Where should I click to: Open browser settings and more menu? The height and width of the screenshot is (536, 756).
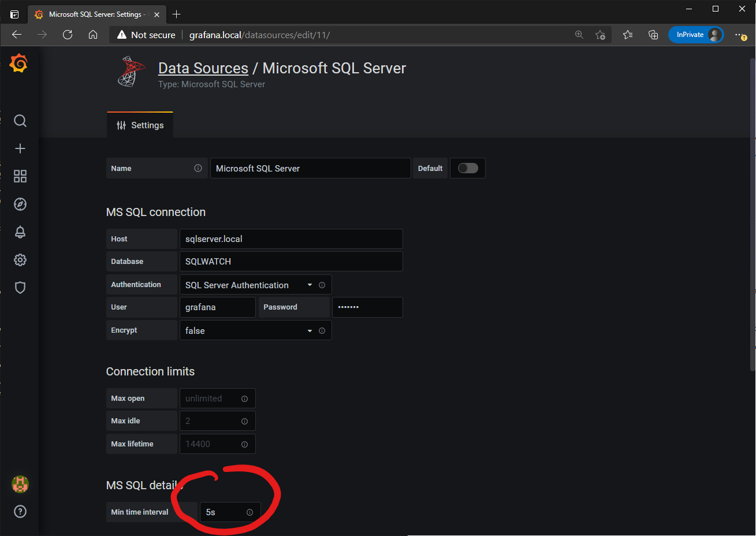(740, 35)
